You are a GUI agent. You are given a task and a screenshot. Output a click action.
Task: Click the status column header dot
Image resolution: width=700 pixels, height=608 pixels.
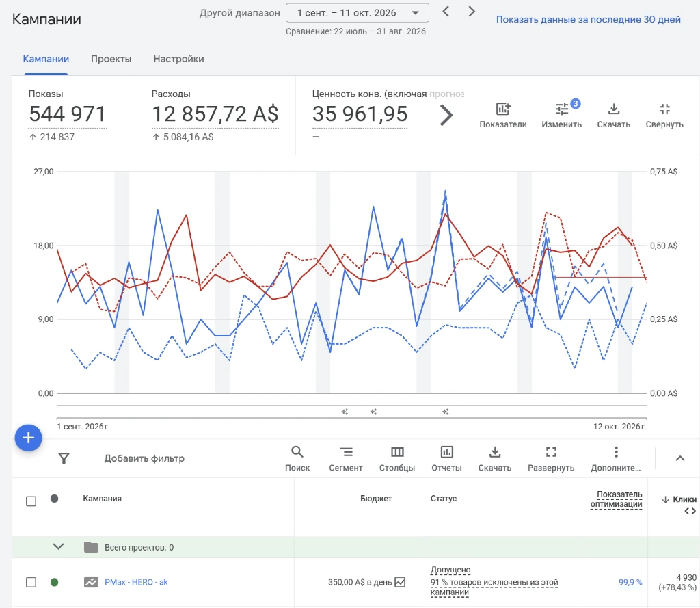pyautogui.click(x=55, y=499)
